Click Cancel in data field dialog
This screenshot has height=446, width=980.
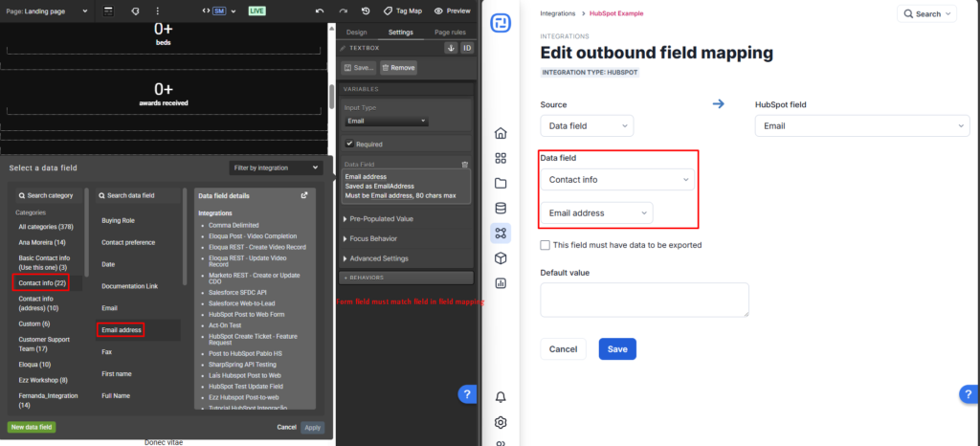tap(286, 427)
